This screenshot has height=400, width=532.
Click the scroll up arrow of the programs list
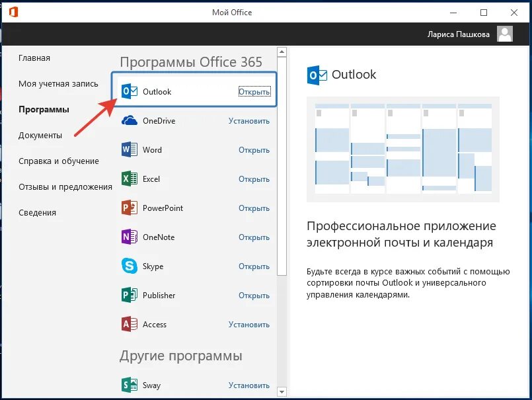(x=282, y=52)
